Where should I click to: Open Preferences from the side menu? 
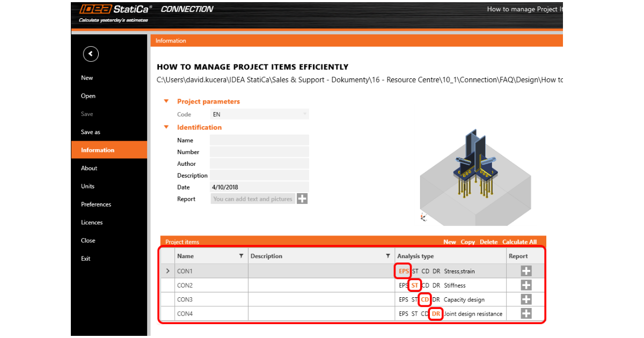tap(96, 204)
